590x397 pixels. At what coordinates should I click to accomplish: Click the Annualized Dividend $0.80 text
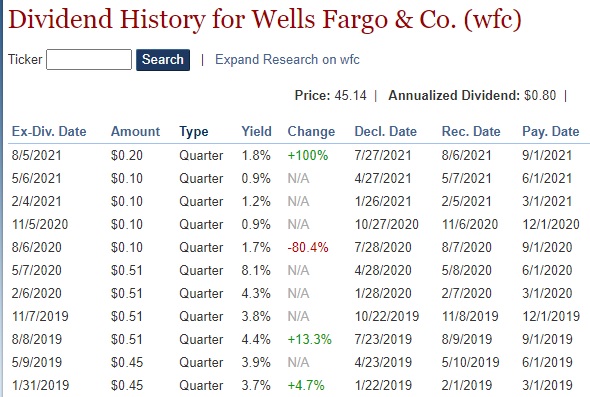472,95
